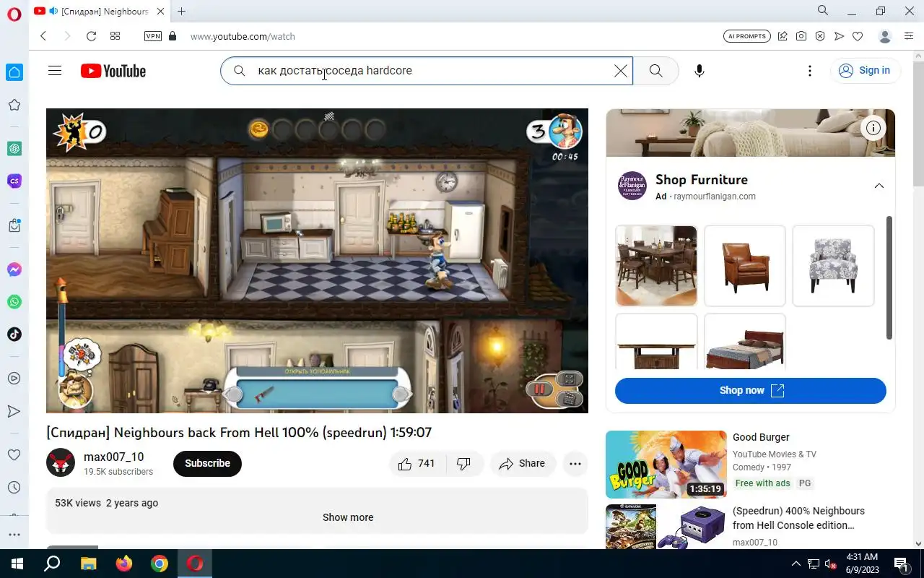Click the video player to pause
The image size is (924, 578).
(317, 261)
